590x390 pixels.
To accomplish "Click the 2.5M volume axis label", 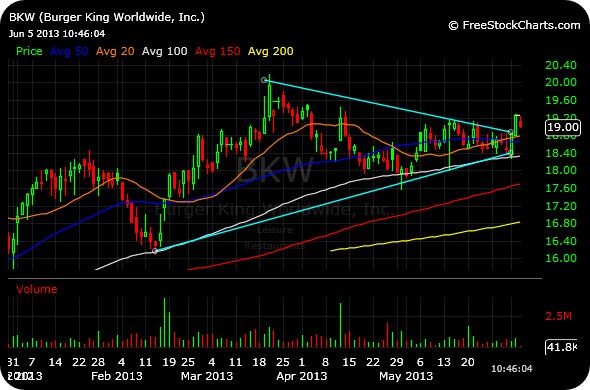I will pyautogui.click(x=558, y=316).
